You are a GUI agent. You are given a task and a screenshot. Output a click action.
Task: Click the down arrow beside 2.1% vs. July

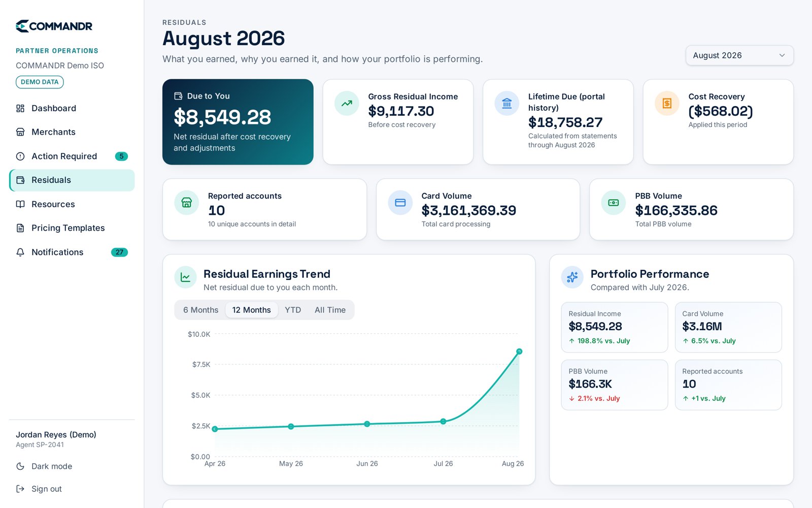click(572, 398)
